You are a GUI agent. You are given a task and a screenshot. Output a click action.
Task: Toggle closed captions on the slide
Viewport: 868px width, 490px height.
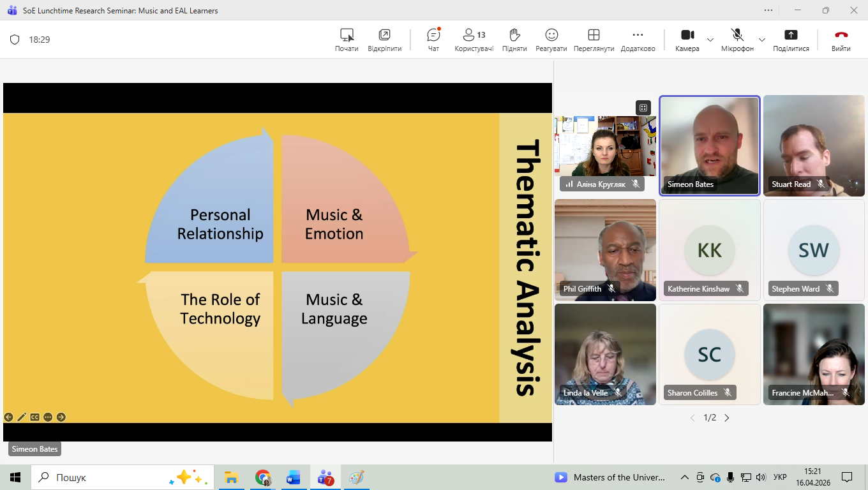point(35,417)
